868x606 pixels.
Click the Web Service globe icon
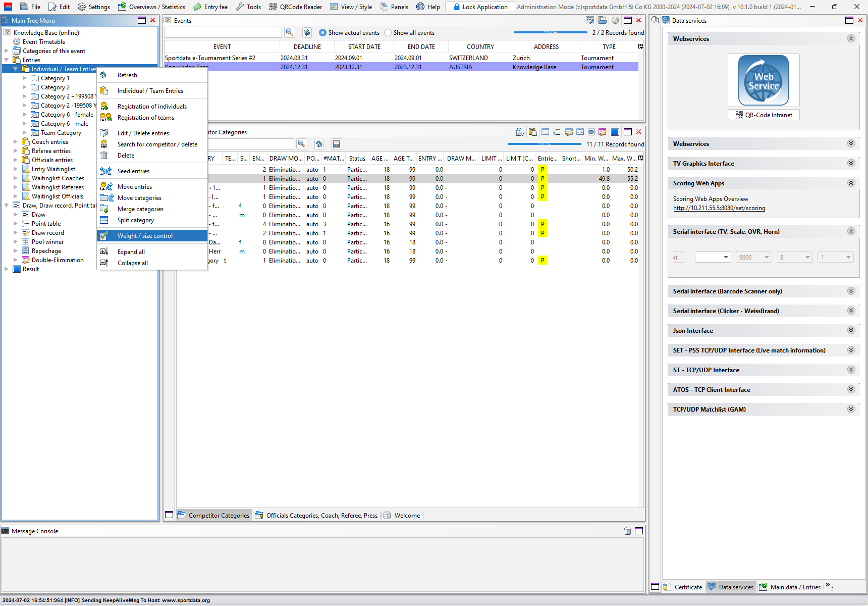(763, 80)
